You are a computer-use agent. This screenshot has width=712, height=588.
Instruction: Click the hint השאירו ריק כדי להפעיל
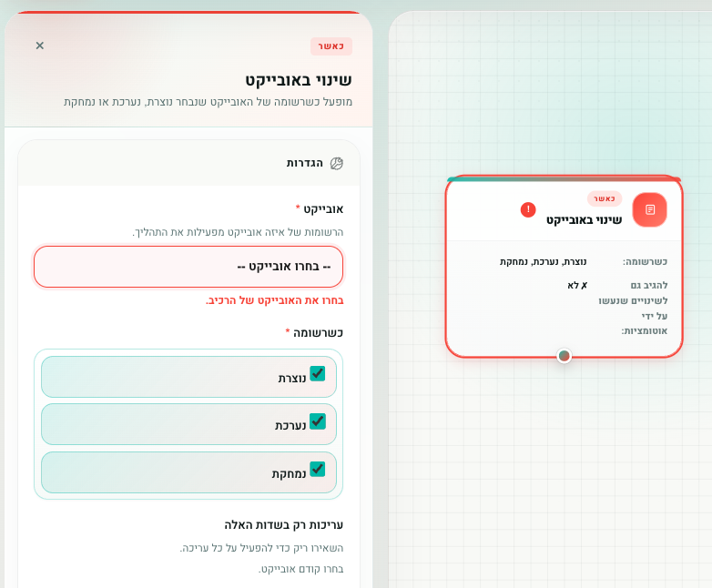[x=261, y=548]
